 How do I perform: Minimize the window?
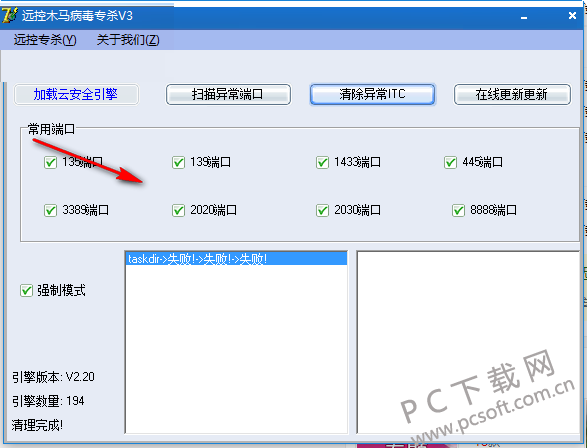pos(524,17)
